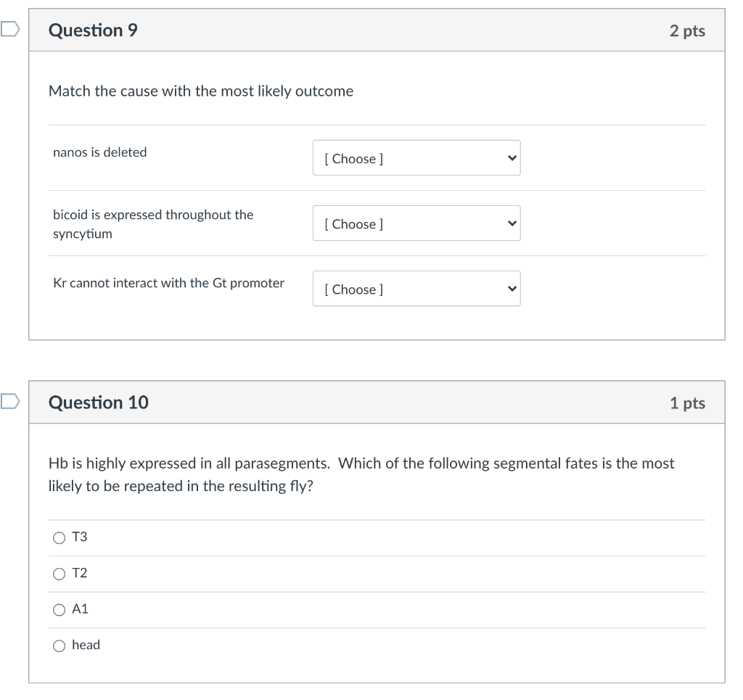This screenshot has width=743, height=700.
Task: Select the T3 radio button
Action: [59, 538]
